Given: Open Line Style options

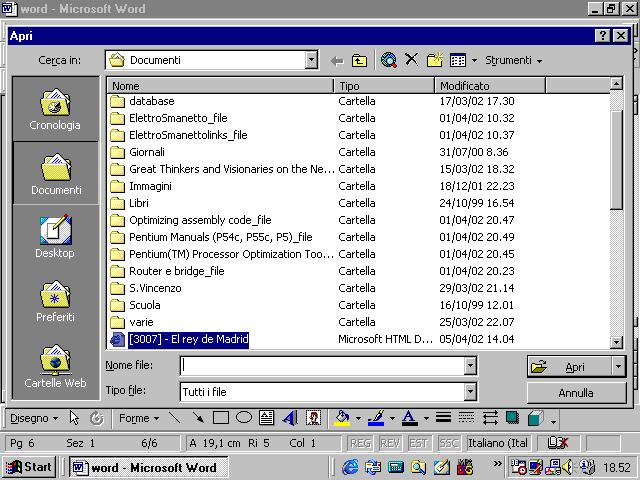Looking at the screenshot, I should 444,418.
